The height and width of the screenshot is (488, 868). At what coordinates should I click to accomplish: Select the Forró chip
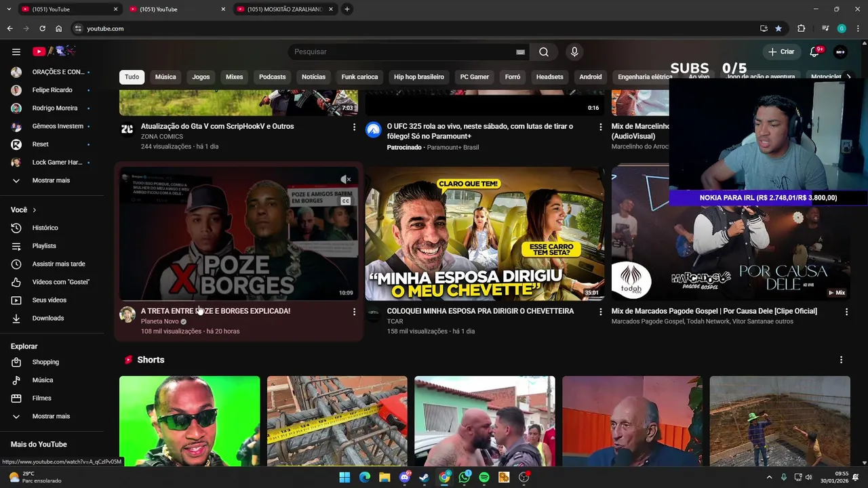[513, 77]
